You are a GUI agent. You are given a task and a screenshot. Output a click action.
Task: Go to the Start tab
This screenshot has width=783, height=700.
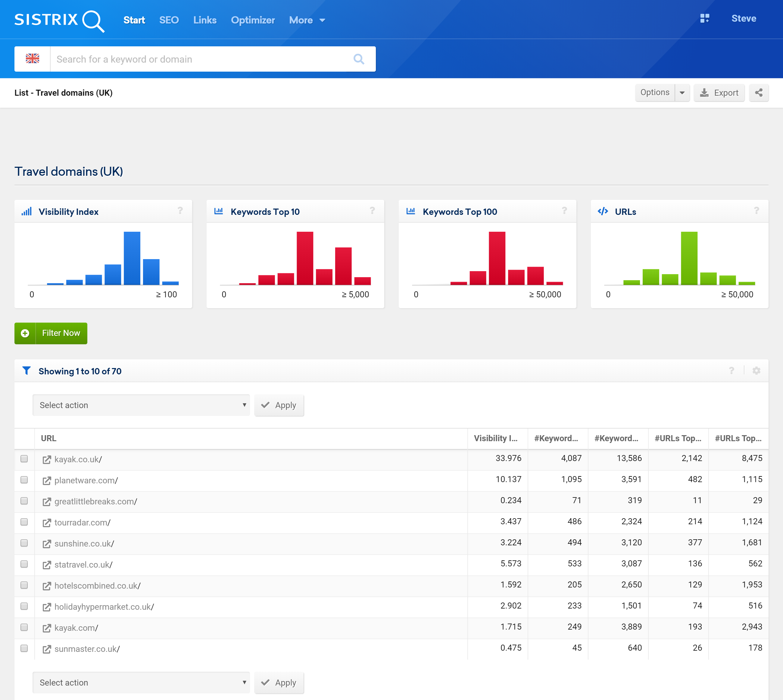click(x=134, y=20)
